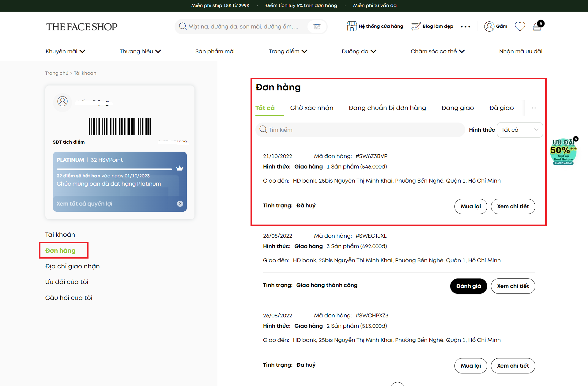The image size is (588, 386).
Task: Open Nhận mã ưu đãi menu item
Action: 521,51
